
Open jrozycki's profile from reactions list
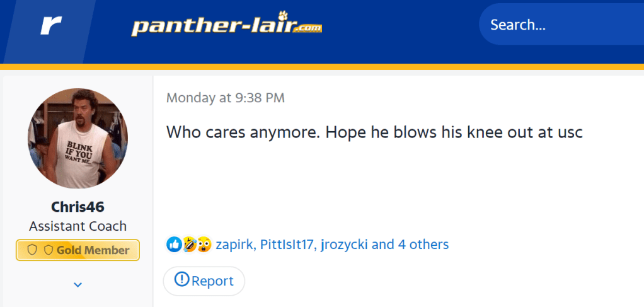coord(344,244)
